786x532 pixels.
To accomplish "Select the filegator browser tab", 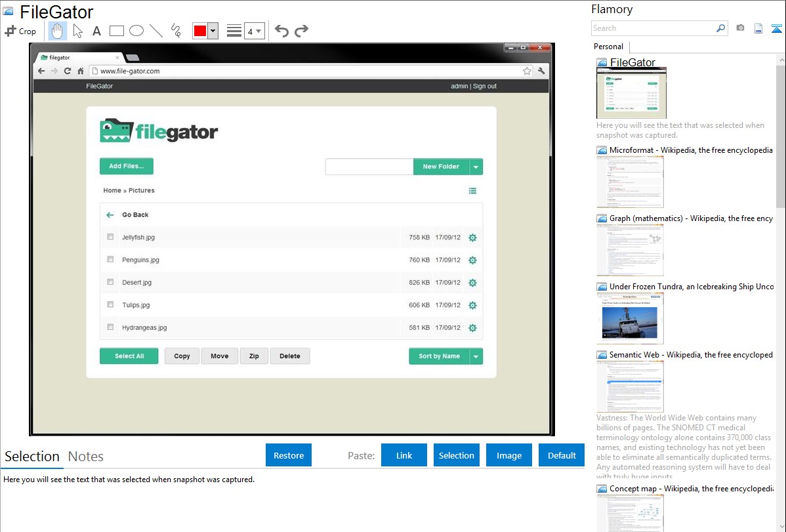I will [80, 58].
